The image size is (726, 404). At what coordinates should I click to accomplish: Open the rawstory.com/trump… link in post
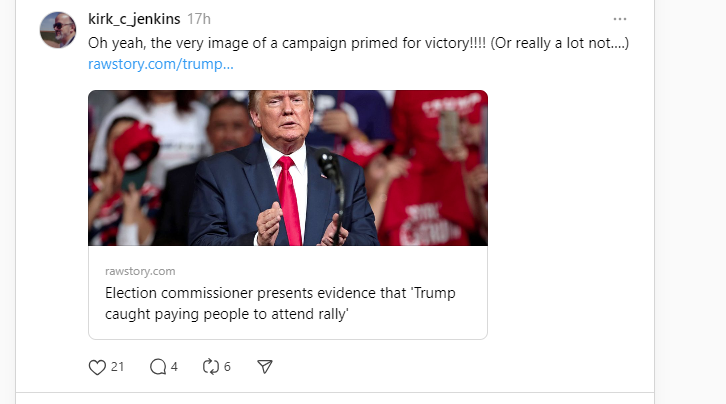click(160, 65)
